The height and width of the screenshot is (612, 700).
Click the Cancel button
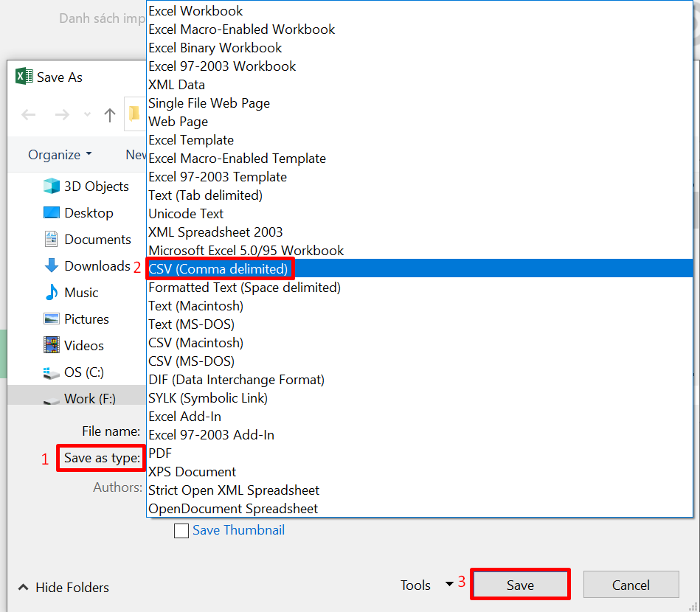(x=631, y=584)
